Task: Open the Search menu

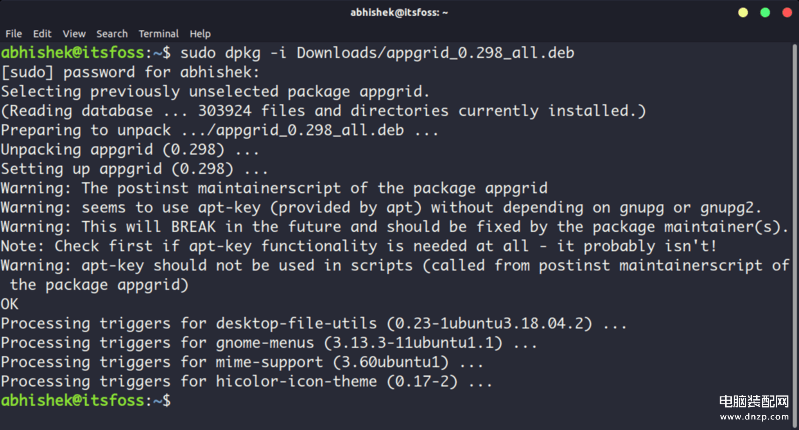Action: pyautogui.click(x=112, y=34)
